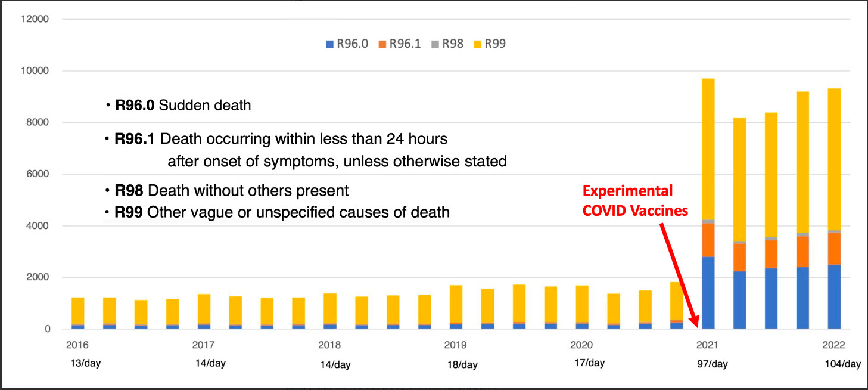Click the 2022 x-axis year label
Viewport: 868px width, 390px height.
834,345
